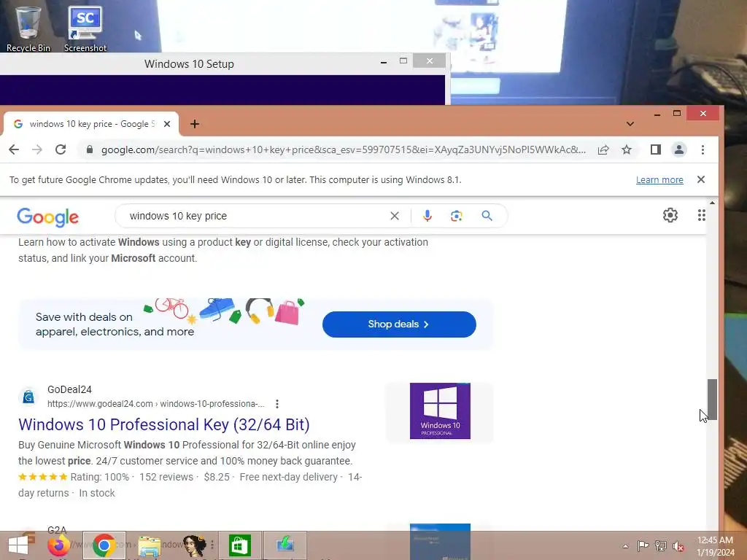Open new tab with plus button
747x560 pixels.
(x=194, y=124)
